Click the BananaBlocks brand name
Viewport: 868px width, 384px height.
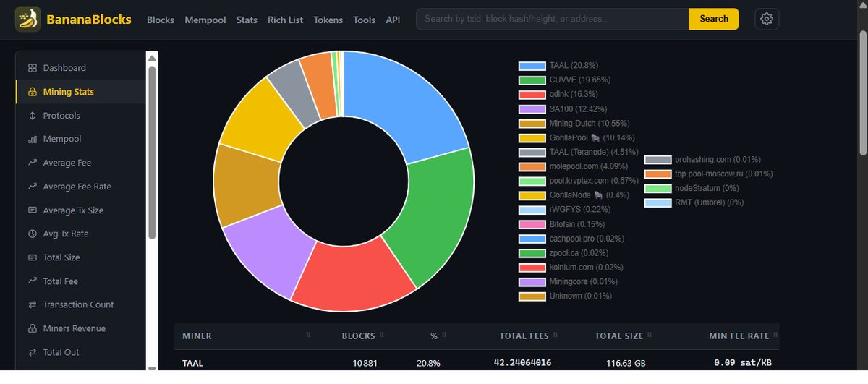pyautogui.click(x=89, y=20)
